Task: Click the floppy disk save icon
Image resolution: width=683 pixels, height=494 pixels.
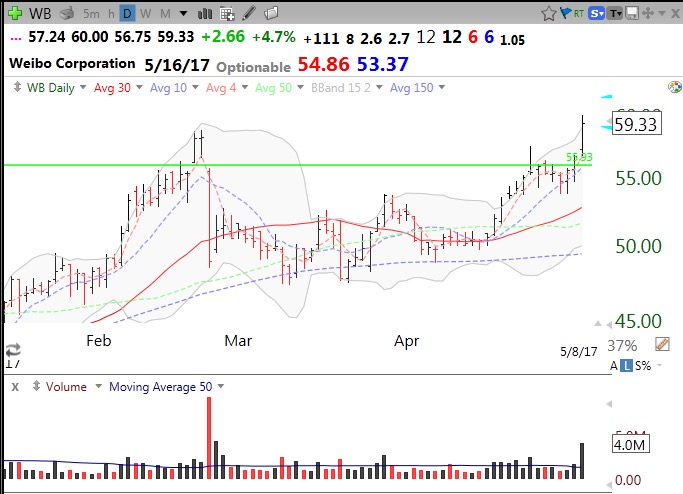Action: 632,14
